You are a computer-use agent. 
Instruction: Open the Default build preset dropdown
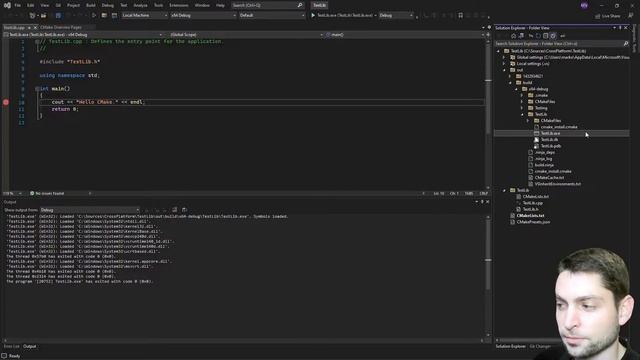pyautogui.click(x=271, y=15)
